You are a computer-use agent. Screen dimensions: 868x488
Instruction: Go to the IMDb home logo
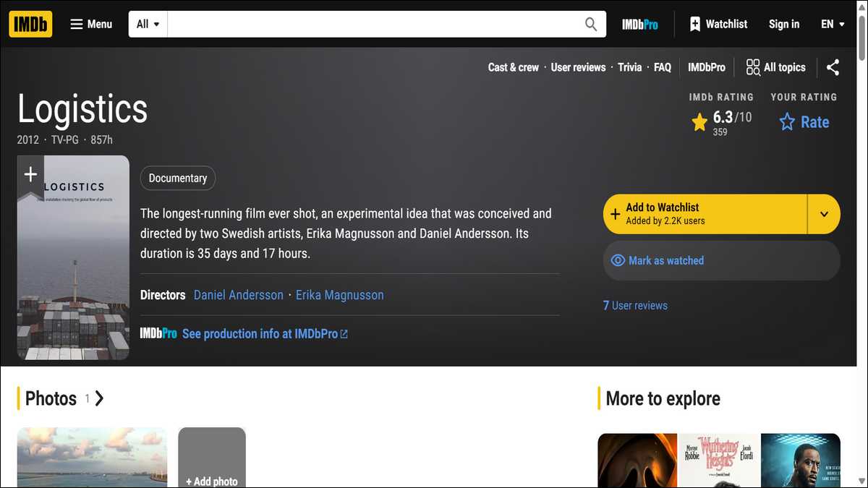pos(30,24)
